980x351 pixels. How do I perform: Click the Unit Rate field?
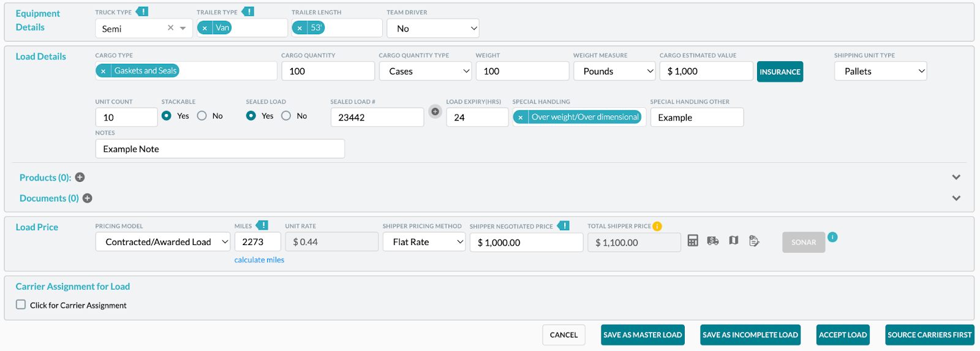click(332, 242)
